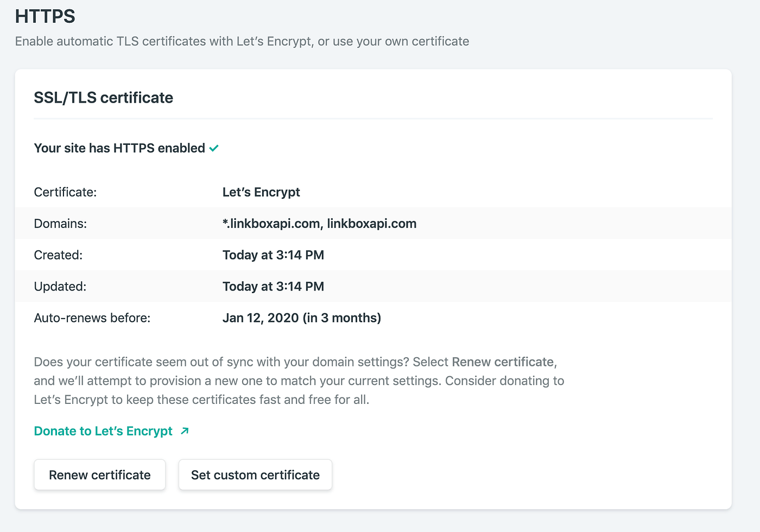Click the 'Certificate:' row label
The width and height of the screenshot is (760, 532).
coord(65,192)
